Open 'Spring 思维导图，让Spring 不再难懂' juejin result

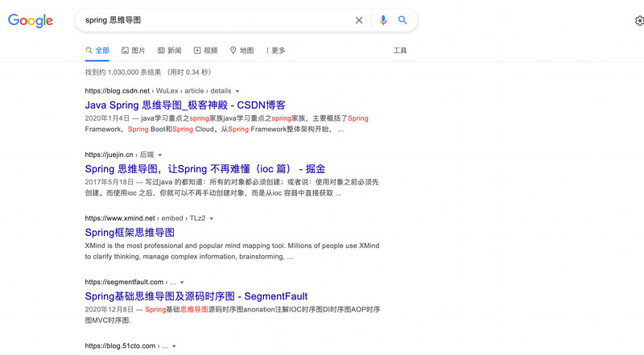click(205, 169)
